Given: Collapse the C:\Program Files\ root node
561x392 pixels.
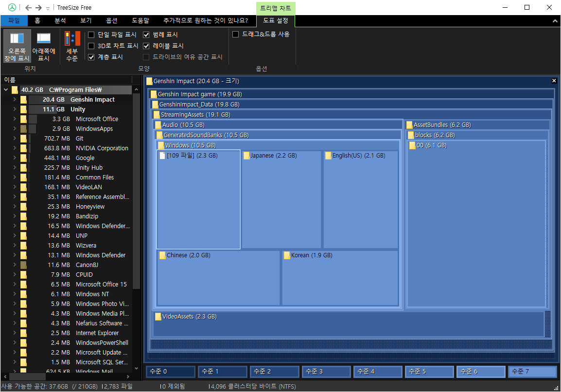Looking at the screenshot, I should pos(6,90).
